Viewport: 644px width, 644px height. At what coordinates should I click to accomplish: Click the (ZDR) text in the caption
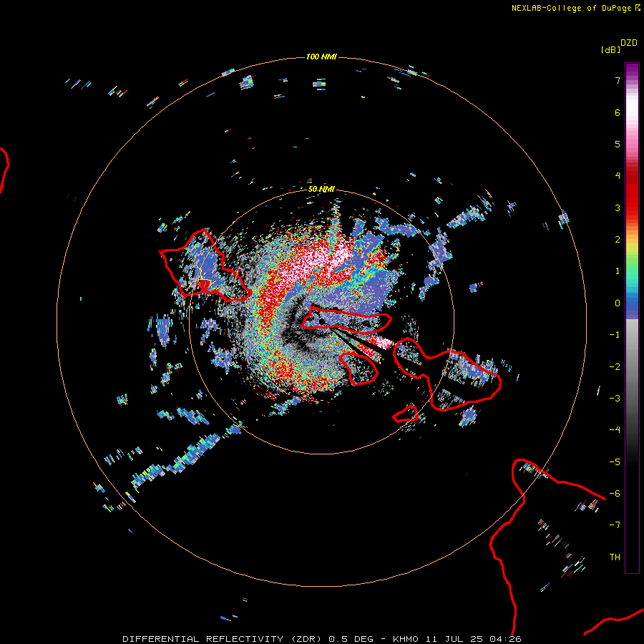(306, 639)
